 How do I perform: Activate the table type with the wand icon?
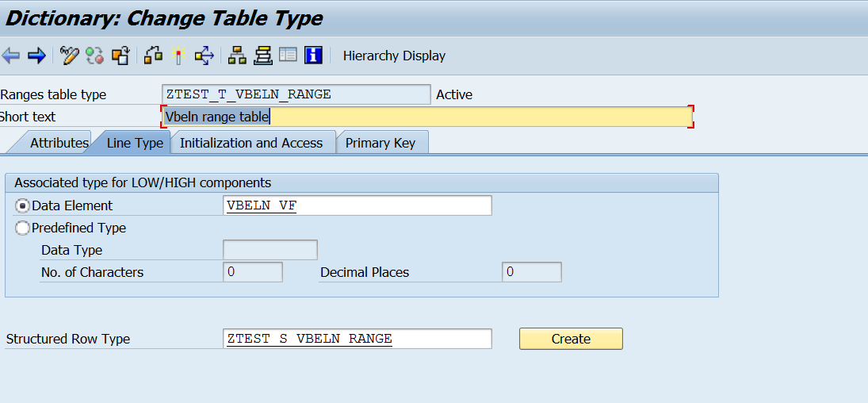(178, 56)
